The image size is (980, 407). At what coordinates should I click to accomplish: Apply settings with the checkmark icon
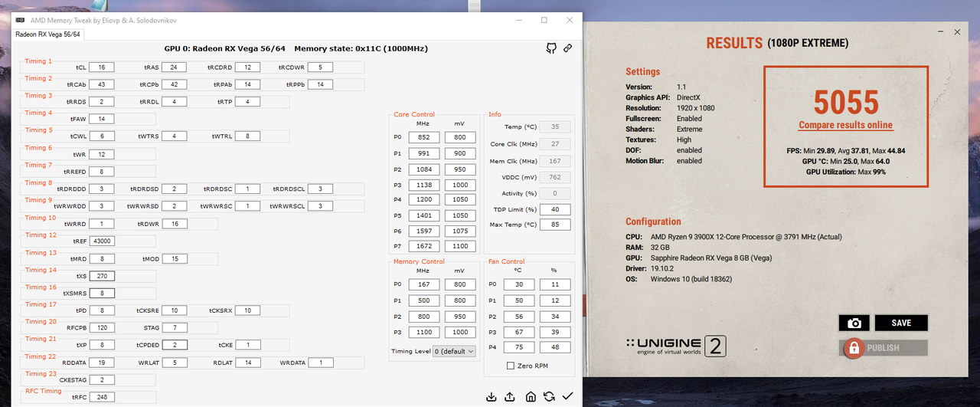pyautogui.click(x=567, y=396)
